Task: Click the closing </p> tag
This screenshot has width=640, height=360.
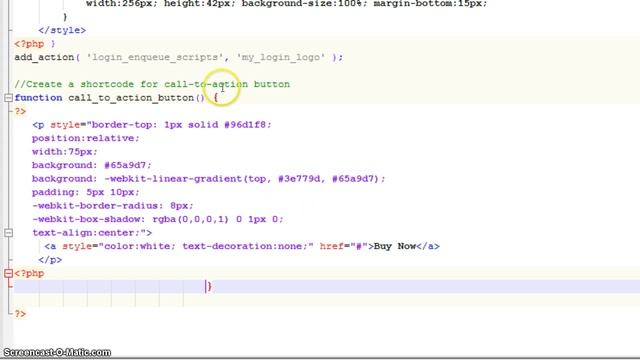Action: click(50, 260)
